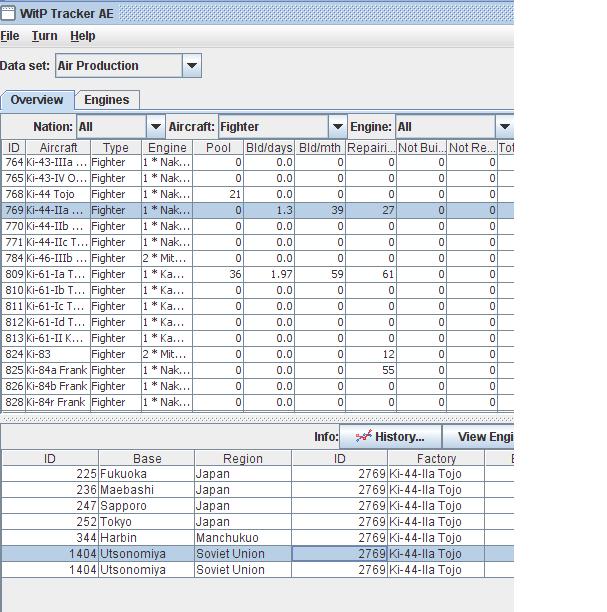Click Factory cell in Fukuoka row
The width and height of the screenshot is (607, 612).
(436, 474)
